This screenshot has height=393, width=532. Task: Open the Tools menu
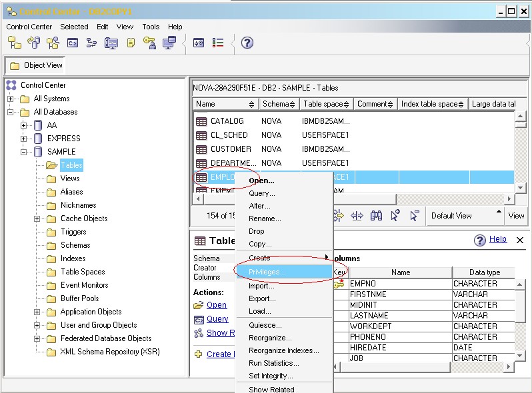coord(151,27)
